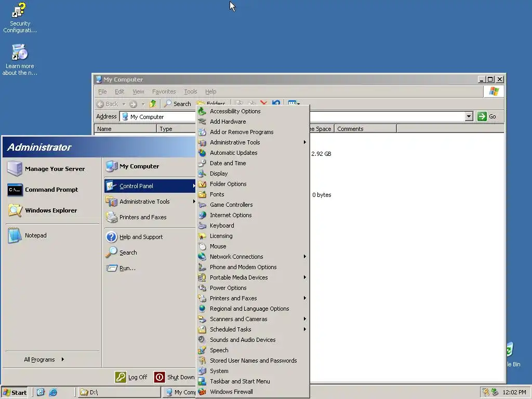Click Sounds and Audio Devices icon
532x399 pixels.
click(x=202, y=340)
